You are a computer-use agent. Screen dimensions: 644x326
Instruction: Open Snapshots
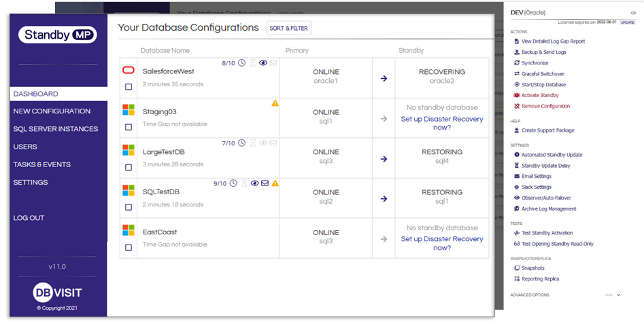point(529,268)
